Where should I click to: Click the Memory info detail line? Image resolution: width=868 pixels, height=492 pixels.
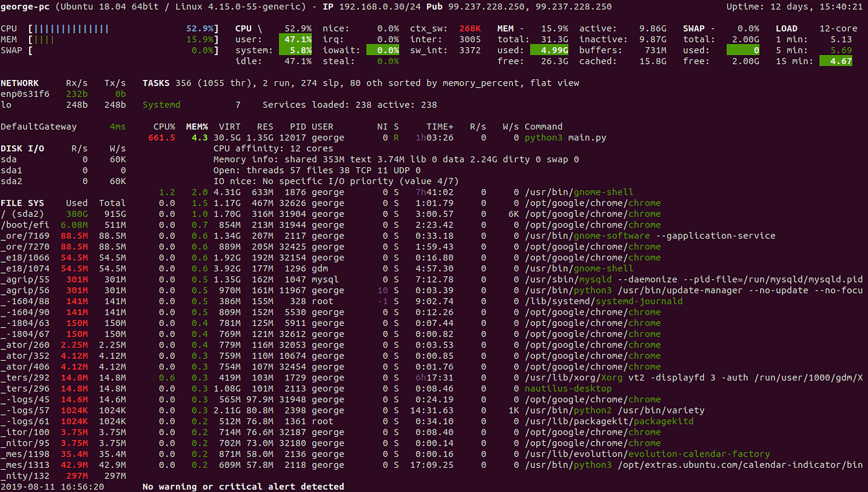coord(396,159)
